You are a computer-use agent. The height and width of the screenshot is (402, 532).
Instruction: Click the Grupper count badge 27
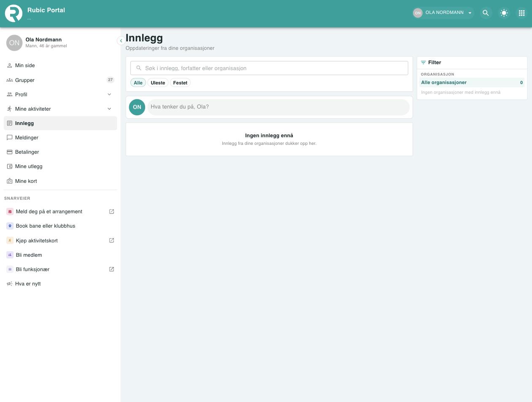click(110, 80)
